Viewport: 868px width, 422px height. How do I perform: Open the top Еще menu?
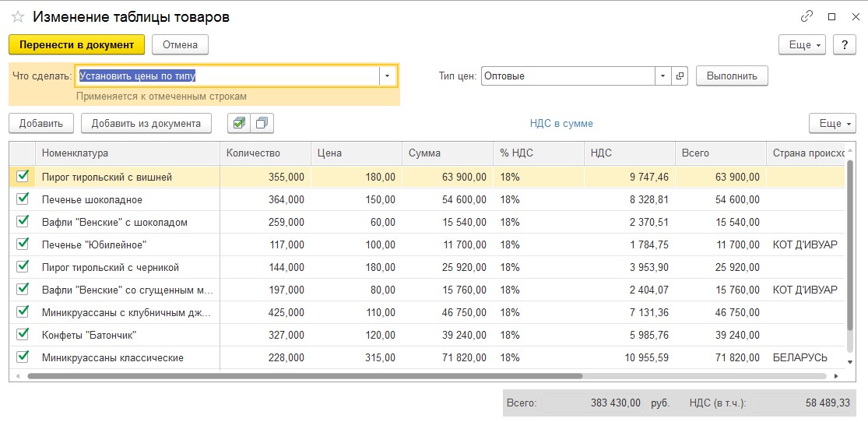pyautogui.click(x=802, y=44)
